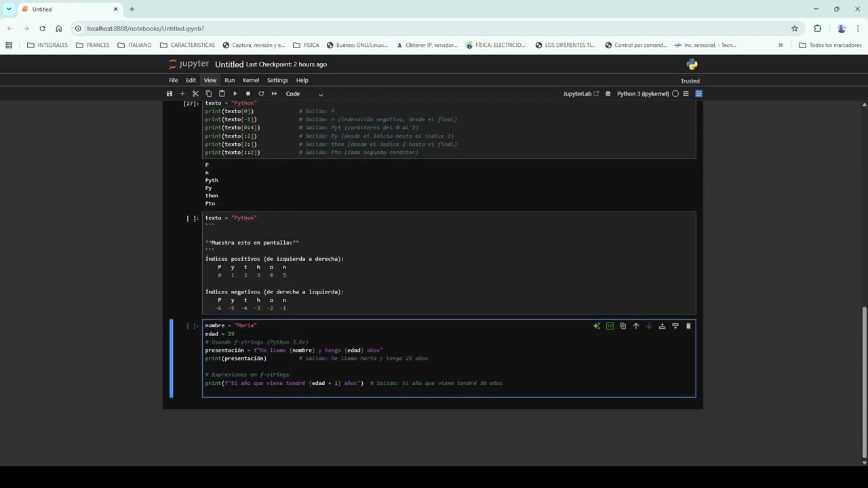Close the Untitled browser tab
The image size is (868, 488).
(x=115, y=9)
